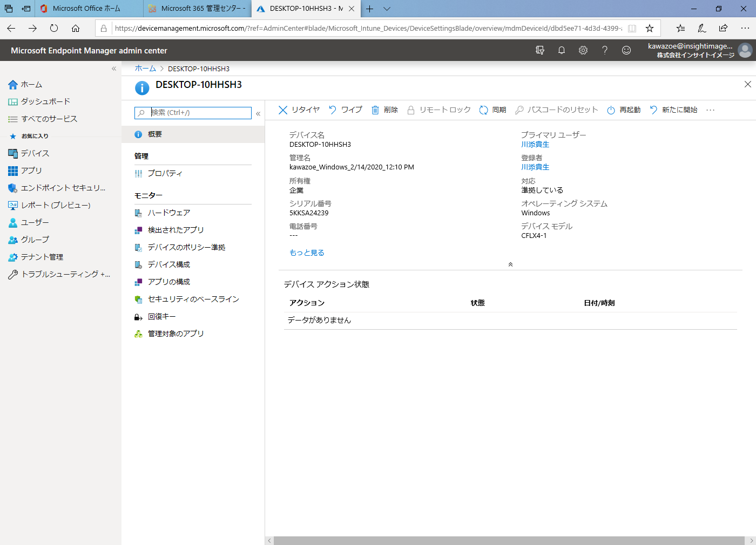This screenshot has height=545, width=756.
Task: Send feedback with the smiley icon
Action: click(x=626, y=50)
